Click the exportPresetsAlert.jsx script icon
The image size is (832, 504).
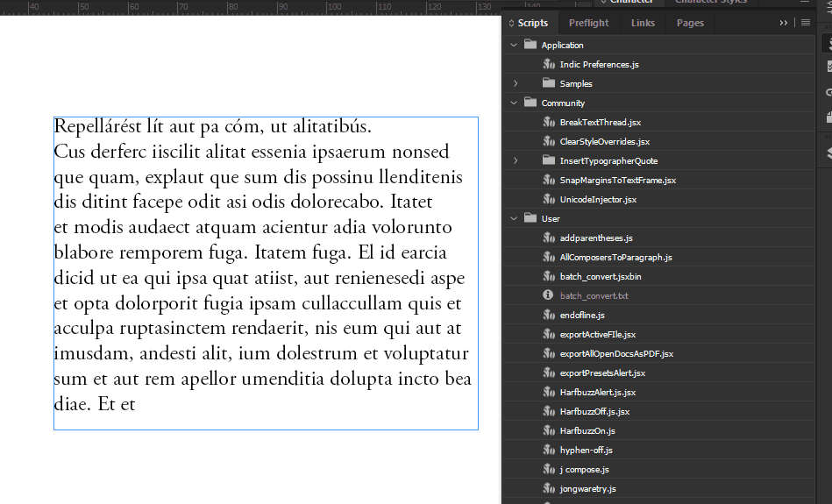pyautogui.click(x=549, y=373)
